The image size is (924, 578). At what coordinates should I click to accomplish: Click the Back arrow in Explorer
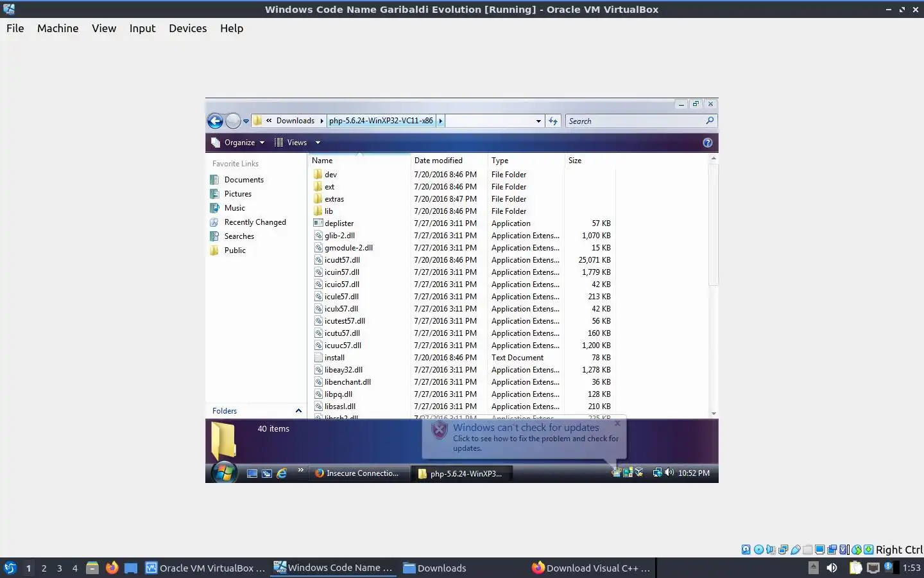tap(215, 121)
